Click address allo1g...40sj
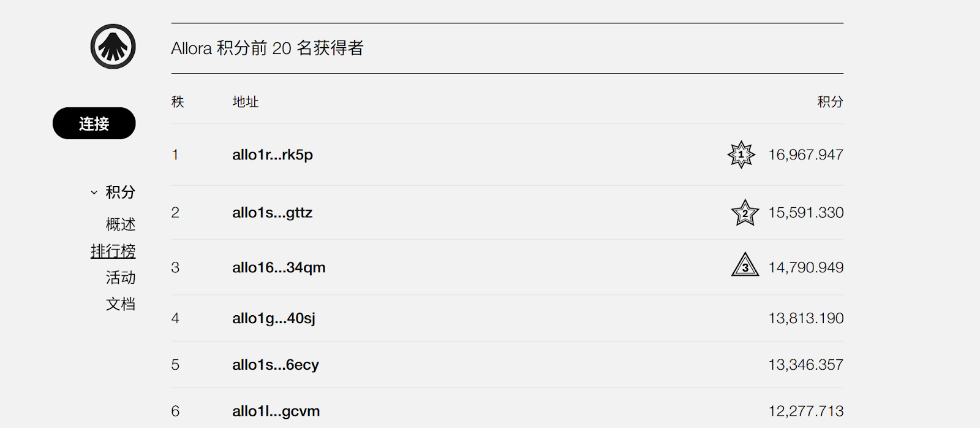Screen dimensions: 980x428 pos(274,318)
